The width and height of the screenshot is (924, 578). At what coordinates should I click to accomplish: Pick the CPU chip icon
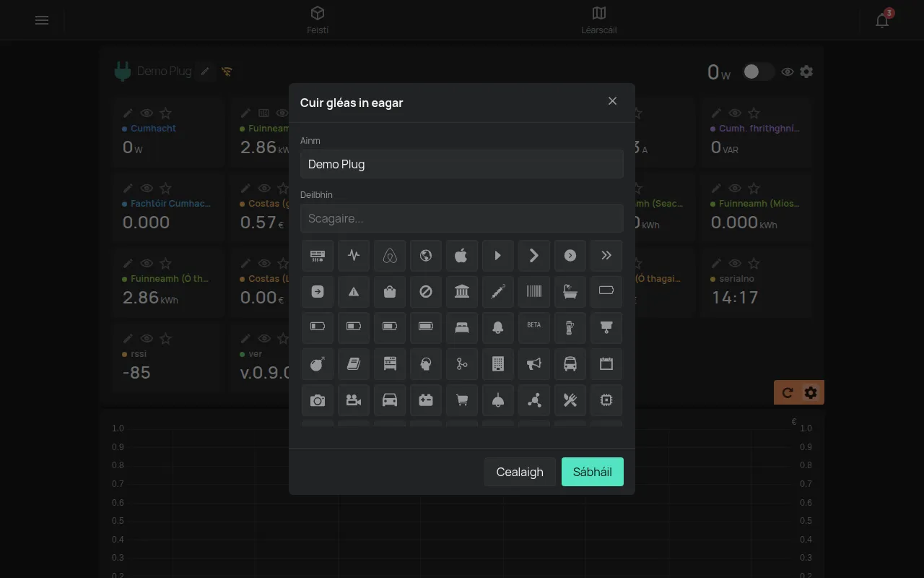pos(606,400)
